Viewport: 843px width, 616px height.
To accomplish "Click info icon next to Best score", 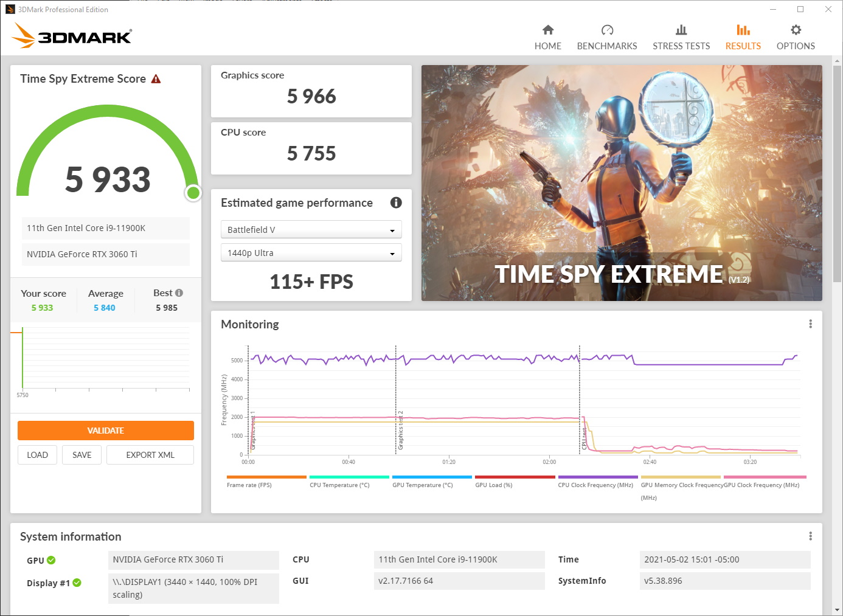I will pyautogui.click(x=179, y=293).
